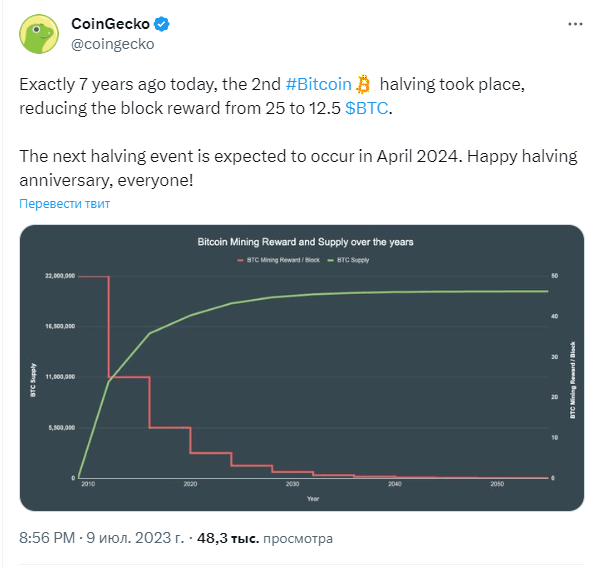Click the right axis 'BTC Mining Reward / Block' title
Image resolution: width=600 pixels, height=568 pixels.
[x=573, y=378]
